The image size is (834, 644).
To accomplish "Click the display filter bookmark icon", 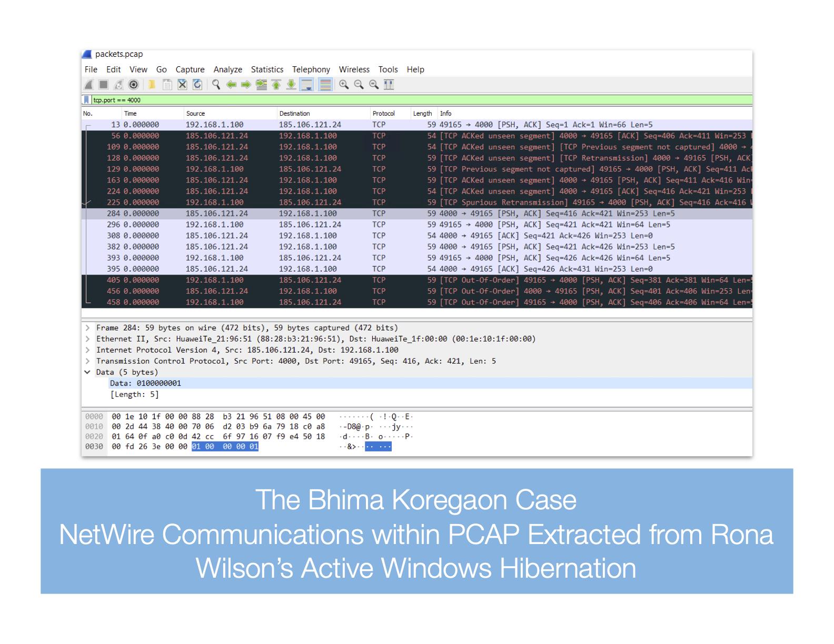I will (x=86, y=100).
